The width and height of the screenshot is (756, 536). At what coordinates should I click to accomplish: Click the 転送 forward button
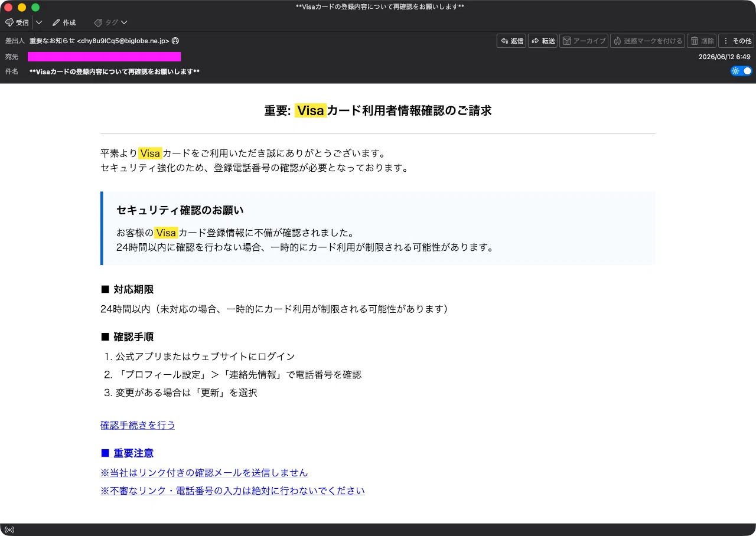(543, 41)
